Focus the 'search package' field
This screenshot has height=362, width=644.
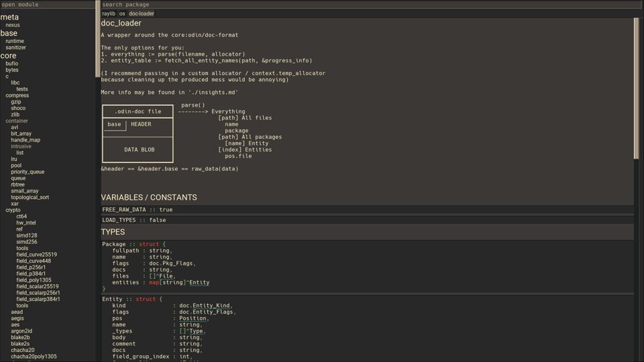point(369,5)
